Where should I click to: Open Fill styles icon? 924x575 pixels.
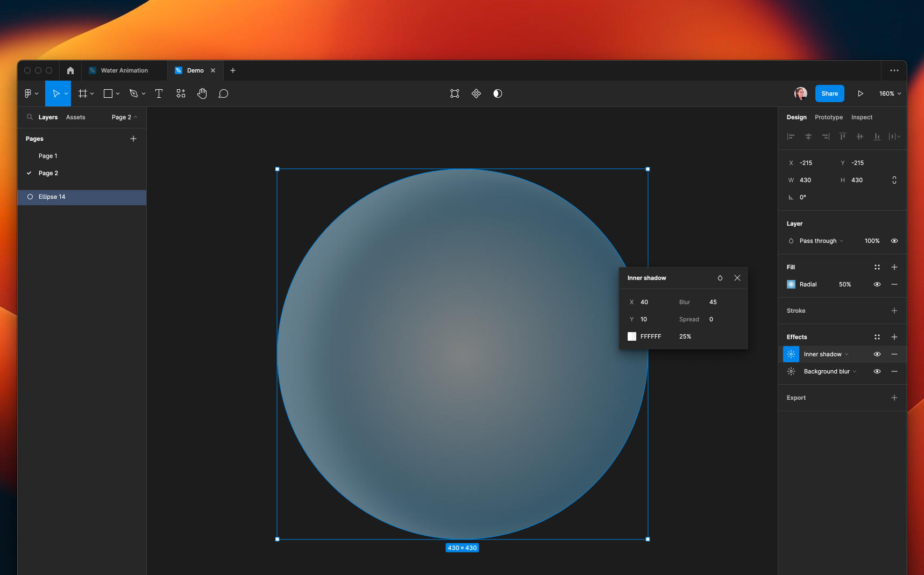pyautogui.click(x=877, y=267)
